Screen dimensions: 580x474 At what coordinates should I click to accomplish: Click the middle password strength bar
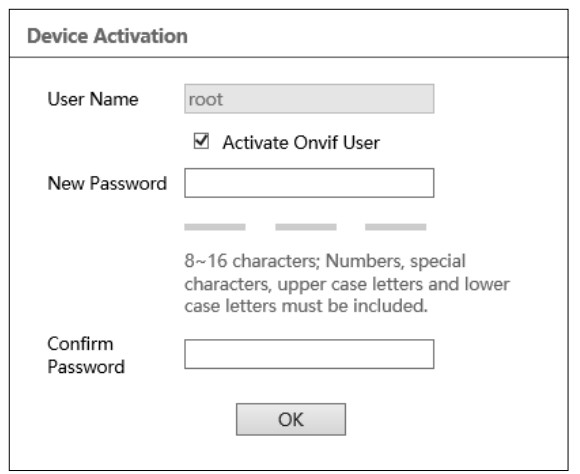pyautogui.click(x=306, y=227)
